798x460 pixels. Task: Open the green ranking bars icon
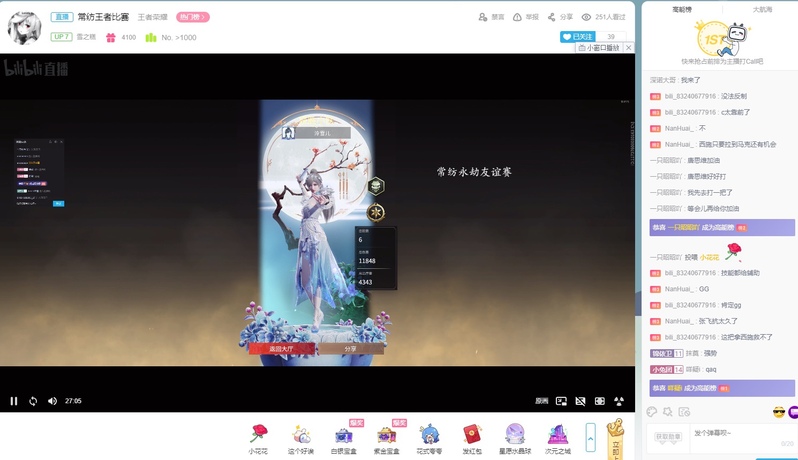coord(151,37)
